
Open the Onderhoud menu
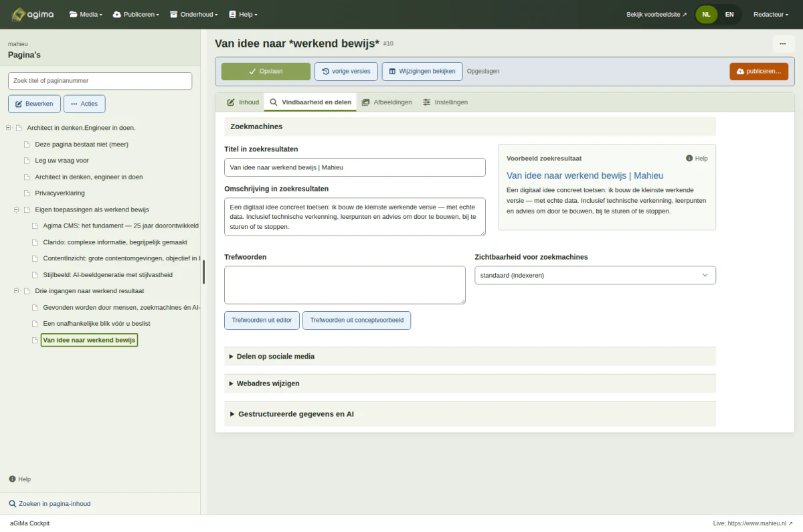tap(194, 14)
